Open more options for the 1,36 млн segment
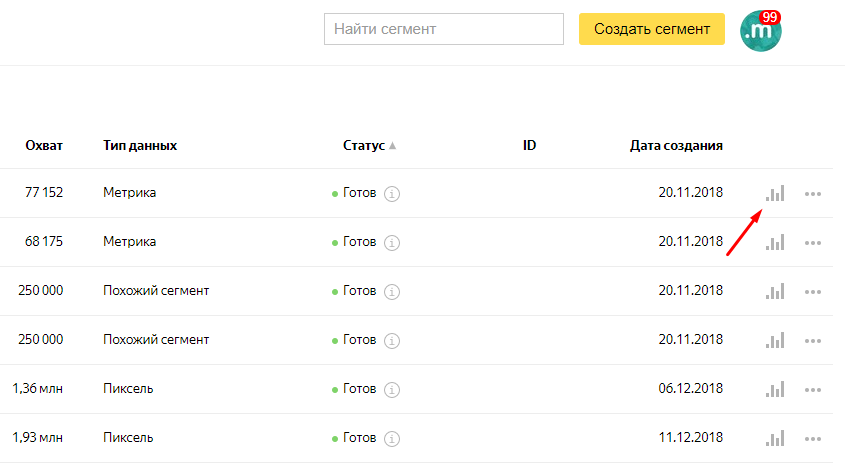The width and height of the screenshot is (845, 474). [813, 390]
